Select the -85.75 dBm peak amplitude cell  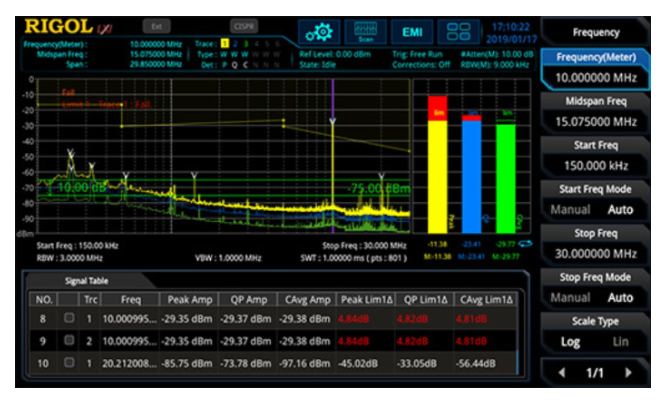[x=189, y=363]
